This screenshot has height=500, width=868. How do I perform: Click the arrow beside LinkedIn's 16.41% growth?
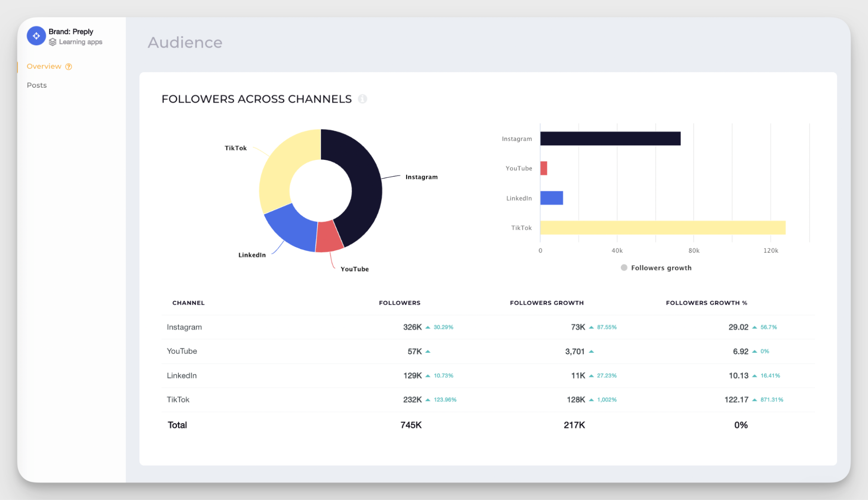click(x=755, y=376)
